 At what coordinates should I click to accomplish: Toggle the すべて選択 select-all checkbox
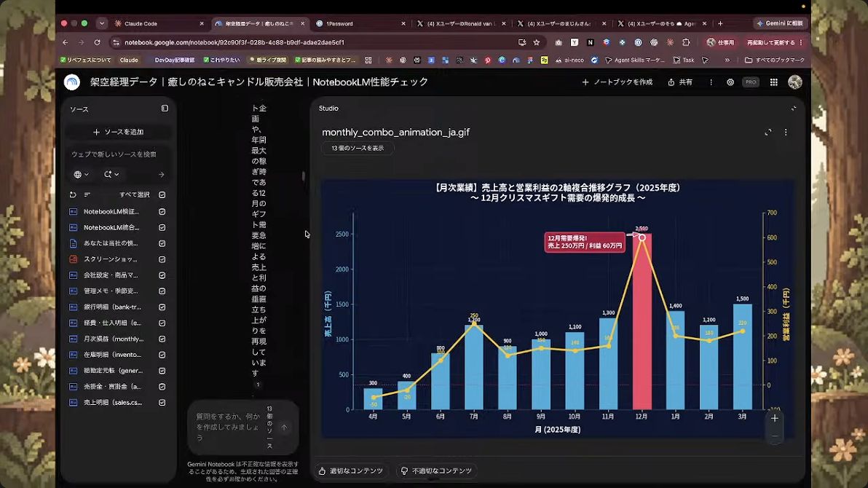(162, 195)
